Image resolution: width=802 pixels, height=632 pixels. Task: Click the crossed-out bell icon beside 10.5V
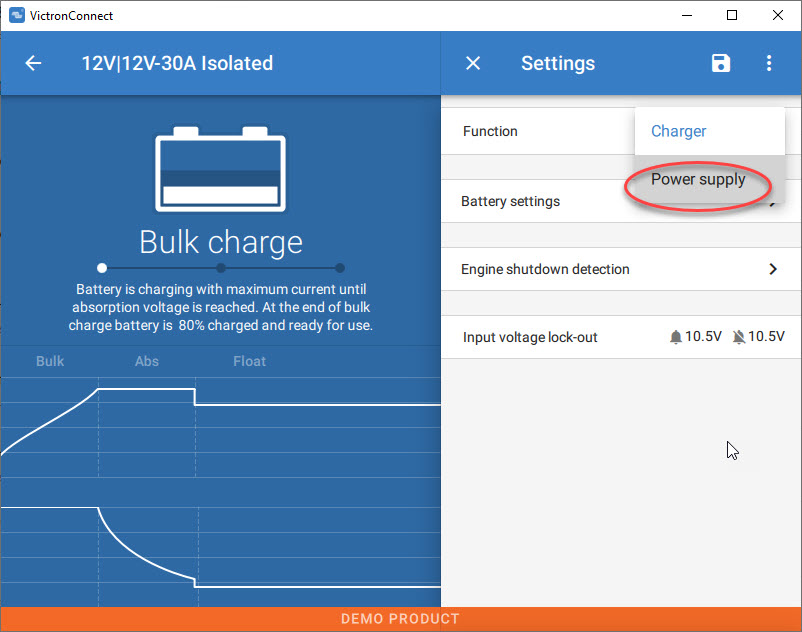pos(742,336)
